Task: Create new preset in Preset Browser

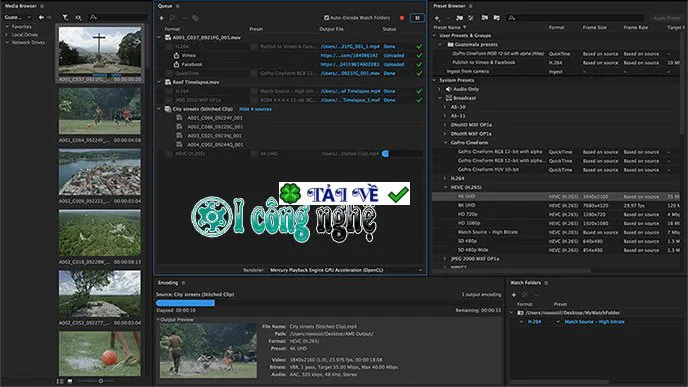Action: (x=437, y=18)
